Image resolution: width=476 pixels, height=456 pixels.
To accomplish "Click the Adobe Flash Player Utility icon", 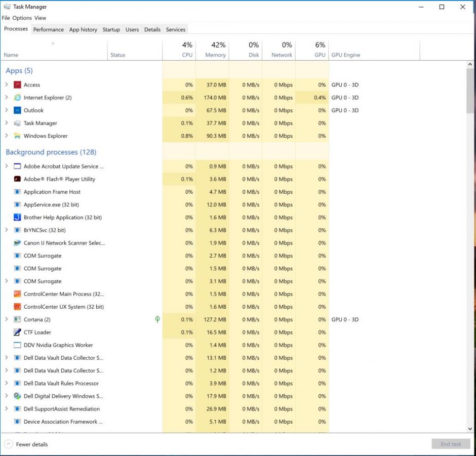I will coord(17,179).
